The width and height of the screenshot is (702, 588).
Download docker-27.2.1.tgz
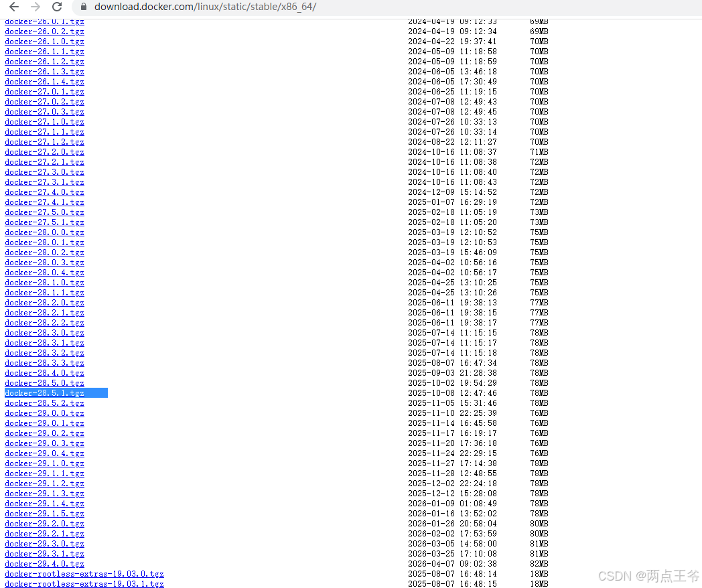point(44,162)
